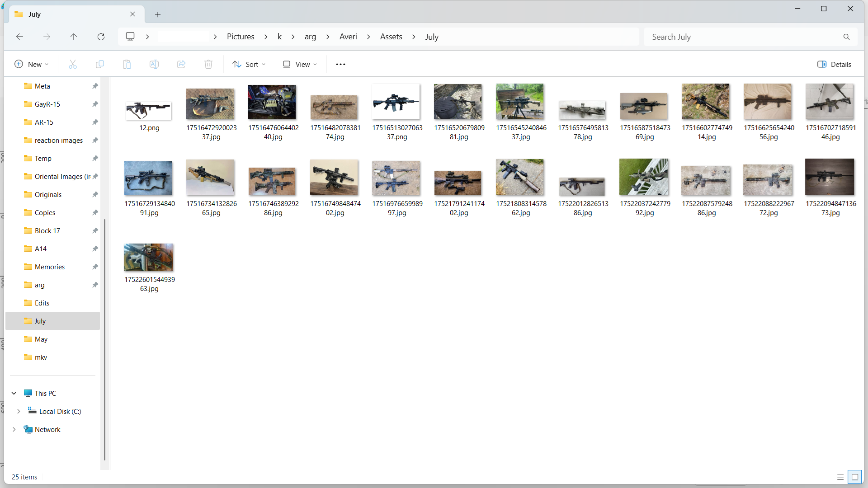Click the Network icon in sidebar
The width and height of the screenshot is (868, 488).
pos(28,429)
